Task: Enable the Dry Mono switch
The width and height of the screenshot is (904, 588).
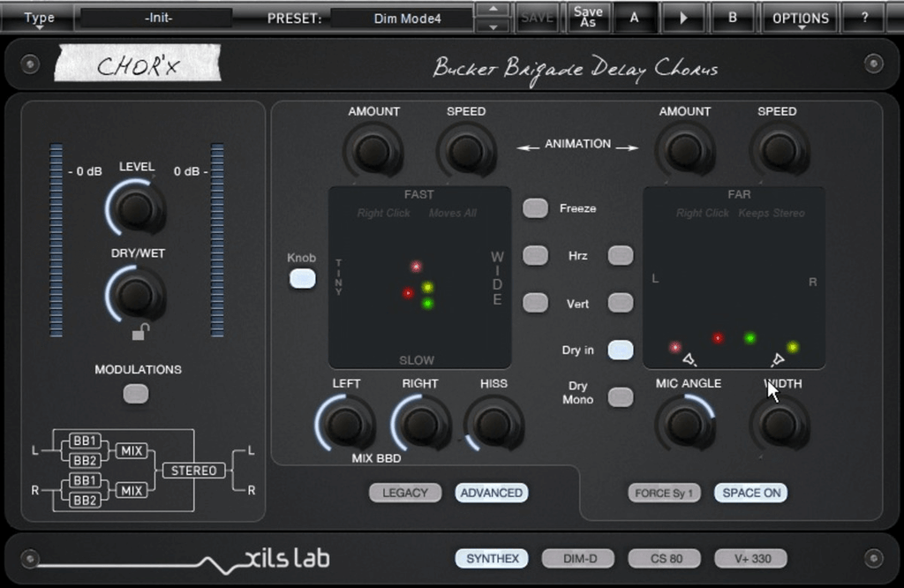Action: (x=621, y=397)
